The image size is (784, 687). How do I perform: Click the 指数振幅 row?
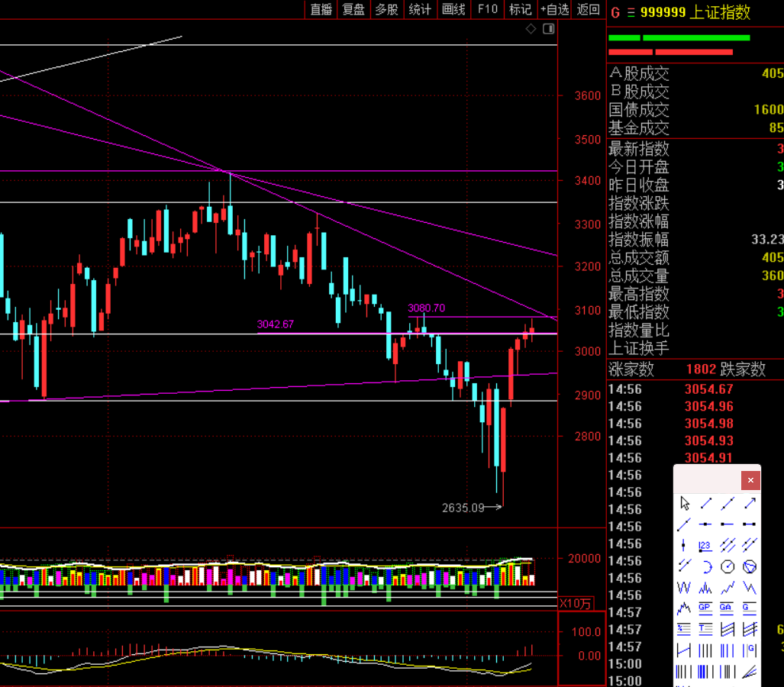(696, 240)
